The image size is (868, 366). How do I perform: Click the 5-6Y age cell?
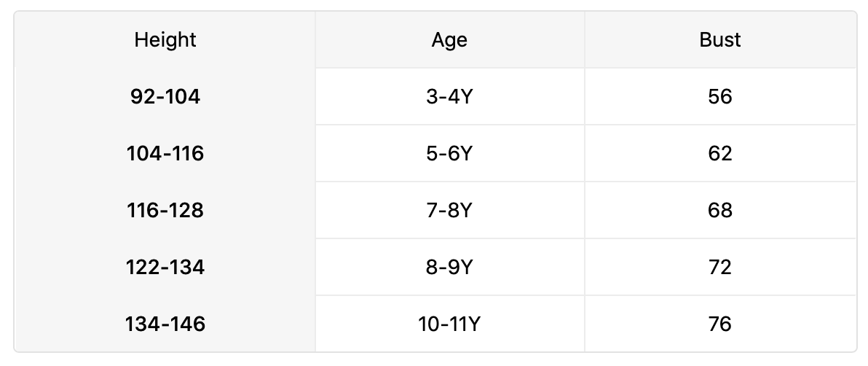[x=449, y=154]
